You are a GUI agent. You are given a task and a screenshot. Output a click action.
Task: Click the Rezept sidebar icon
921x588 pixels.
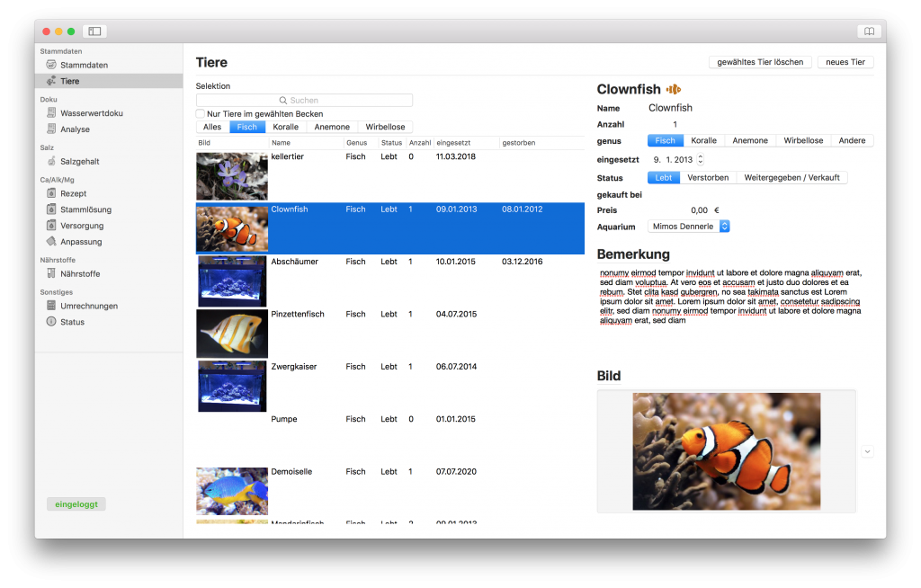51,192
